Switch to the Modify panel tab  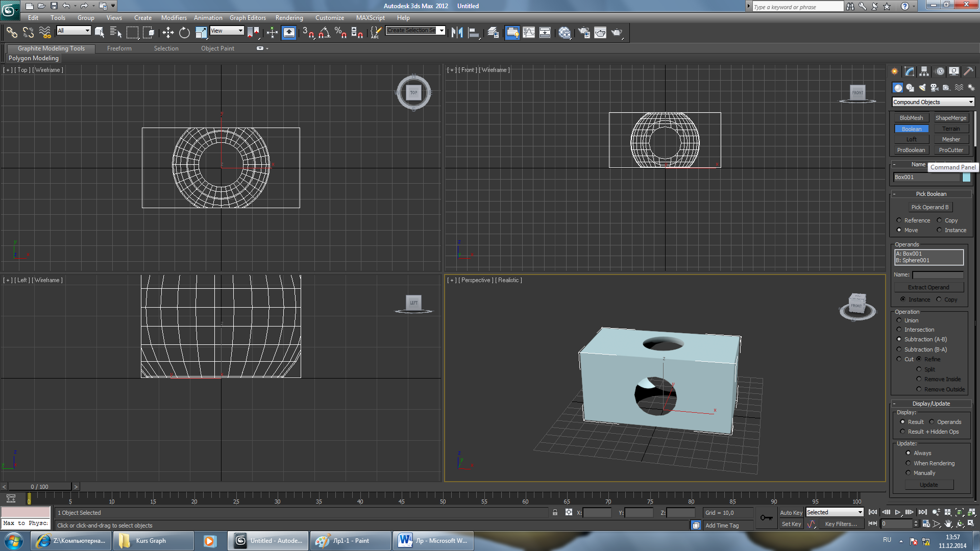click(910, 71)
